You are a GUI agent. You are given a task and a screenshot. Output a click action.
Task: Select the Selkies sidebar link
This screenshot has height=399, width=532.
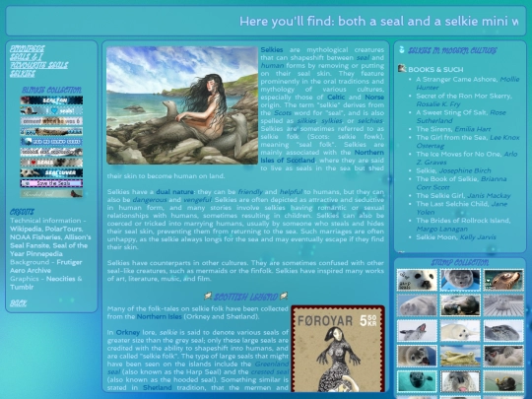point(23,73)
